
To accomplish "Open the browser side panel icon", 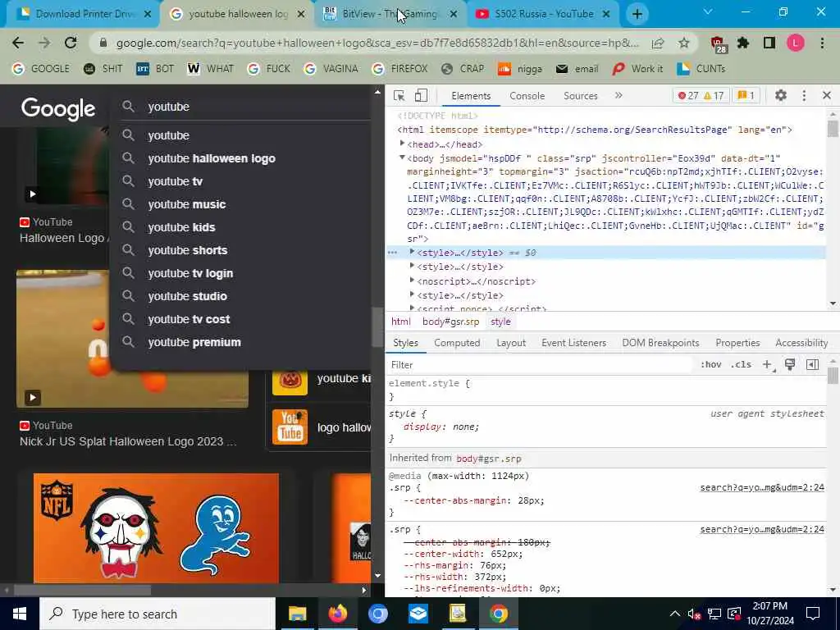I will pyautogui.click(x=769, y=43).
